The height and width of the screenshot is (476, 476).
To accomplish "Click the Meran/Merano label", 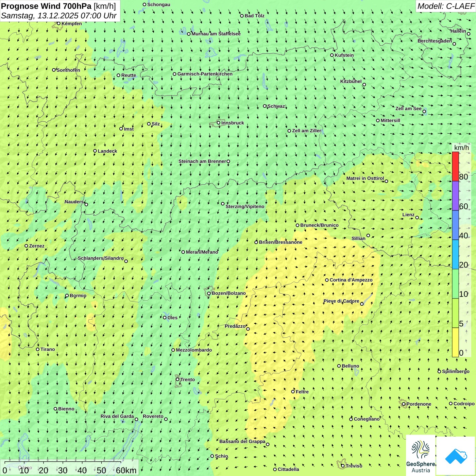I will pyautogui.click(x=202, y=252).
